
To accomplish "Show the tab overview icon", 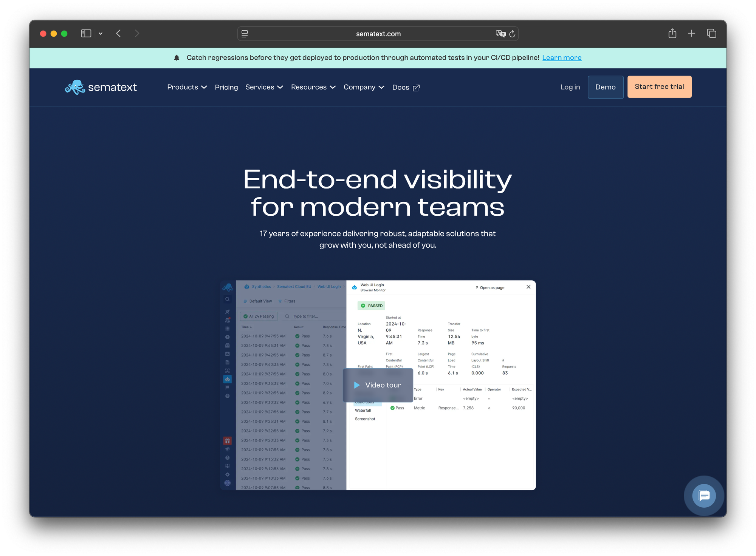I will 711,33.
